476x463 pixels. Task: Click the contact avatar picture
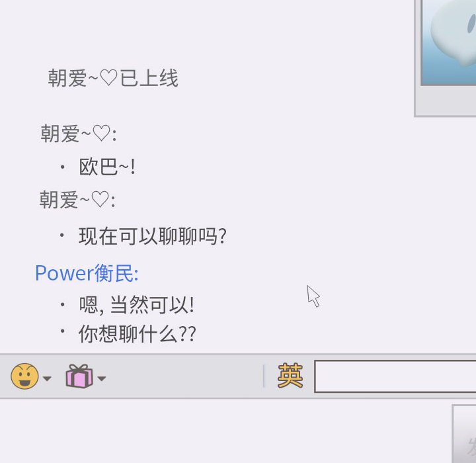(448, 42)
